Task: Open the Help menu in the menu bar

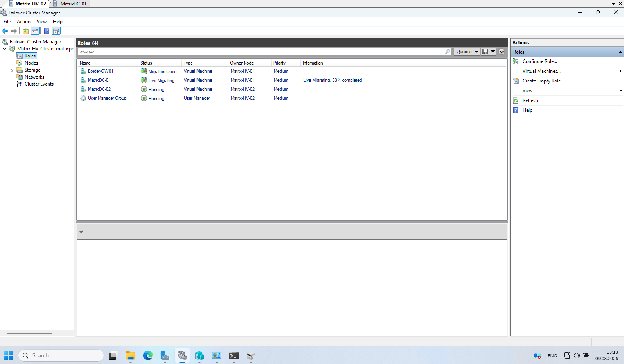Action: click(x=58, y=22)
